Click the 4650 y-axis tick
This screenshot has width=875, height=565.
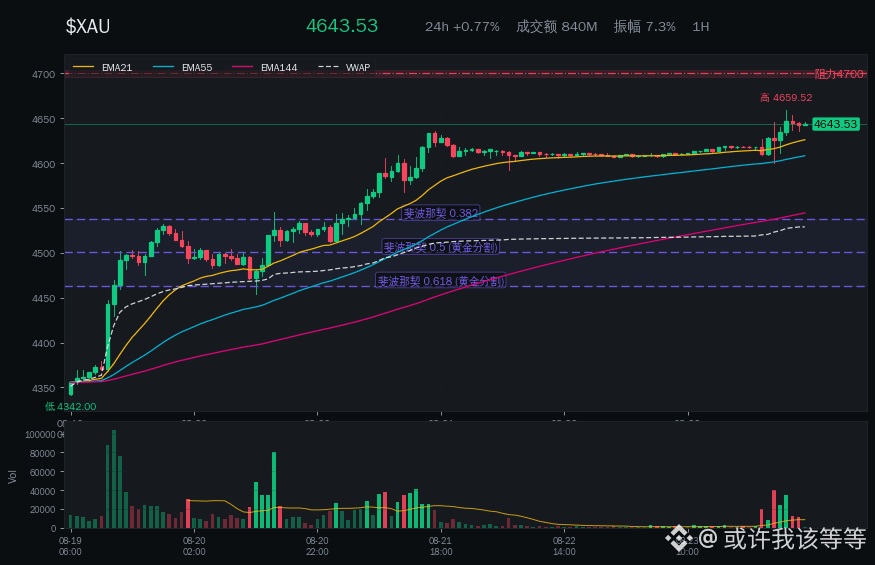pos(44,119)
